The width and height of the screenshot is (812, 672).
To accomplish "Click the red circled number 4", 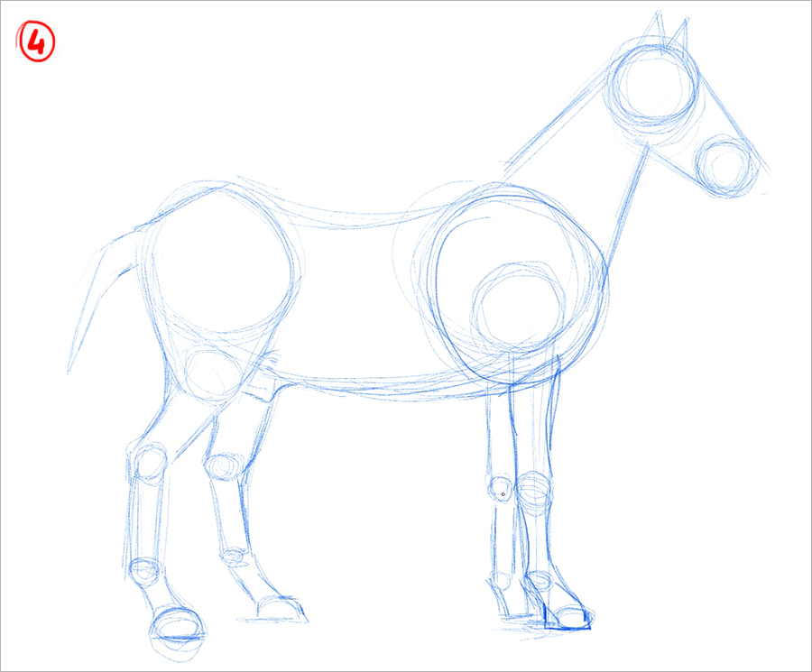I will click(x=36, y=42).
